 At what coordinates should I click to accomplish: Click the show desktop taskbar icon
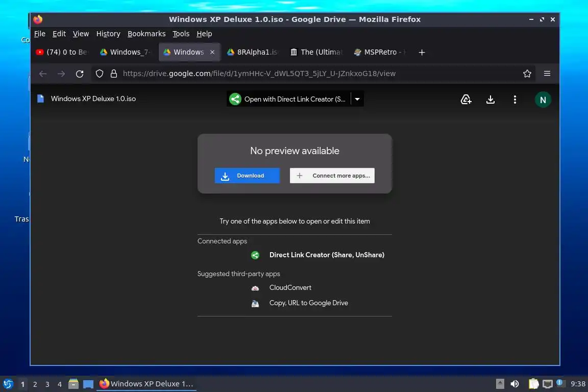[x=88, y=384]
